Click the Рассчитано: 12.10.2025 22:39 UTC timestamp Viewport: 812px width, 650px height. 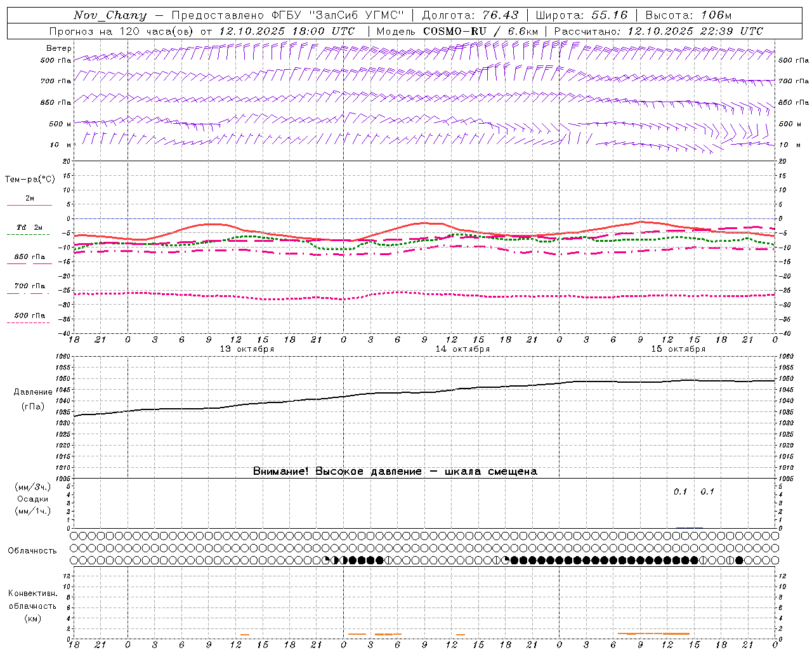coord(658,31)
